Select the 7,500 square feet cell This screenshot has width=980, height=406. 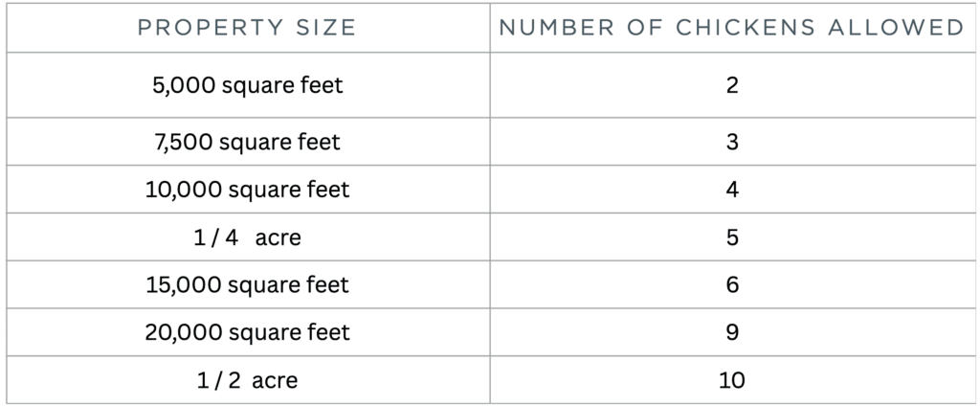pyautogui.click(x=248, y=142)
